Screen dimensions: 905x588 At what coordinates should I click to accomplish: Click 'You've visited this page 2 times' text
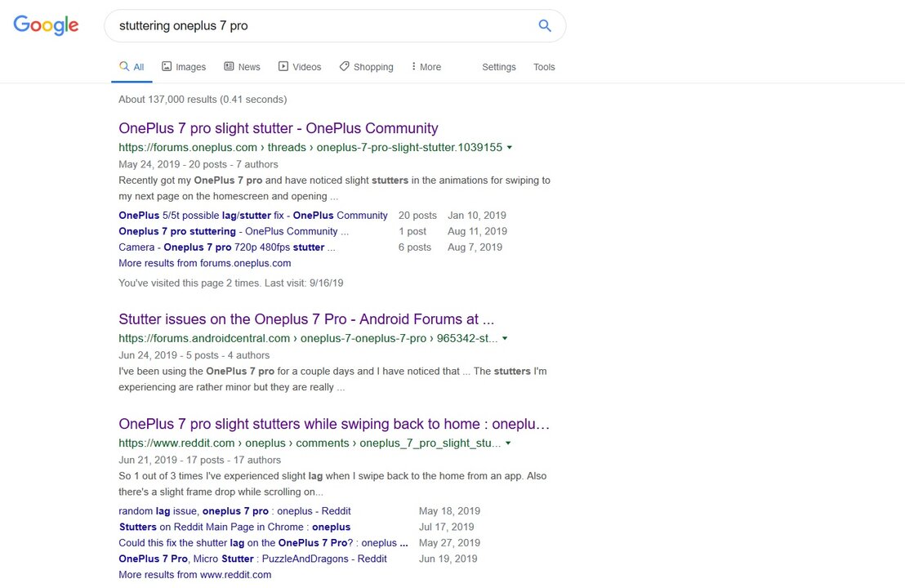(231, 283)
